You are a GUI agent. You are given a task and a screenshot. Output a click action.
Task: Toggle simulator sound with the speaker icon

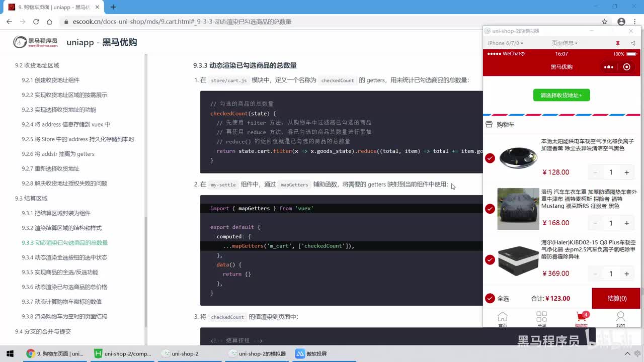coord(633,43)
